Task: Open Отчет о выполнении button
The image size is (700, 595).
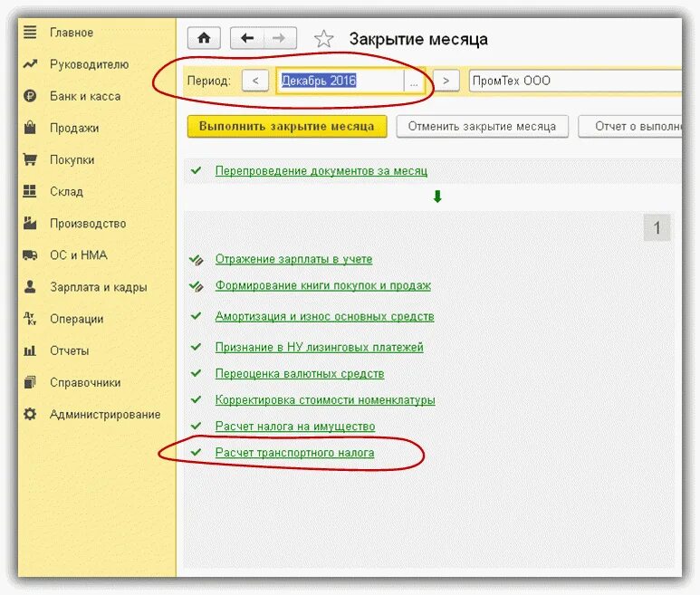Action: (630, 126)
